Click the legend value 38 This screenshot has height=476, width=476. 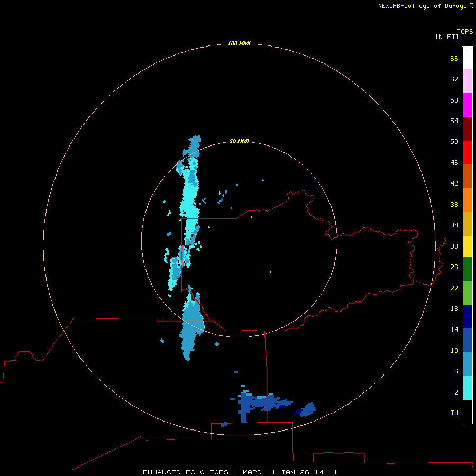coord(454,204)
